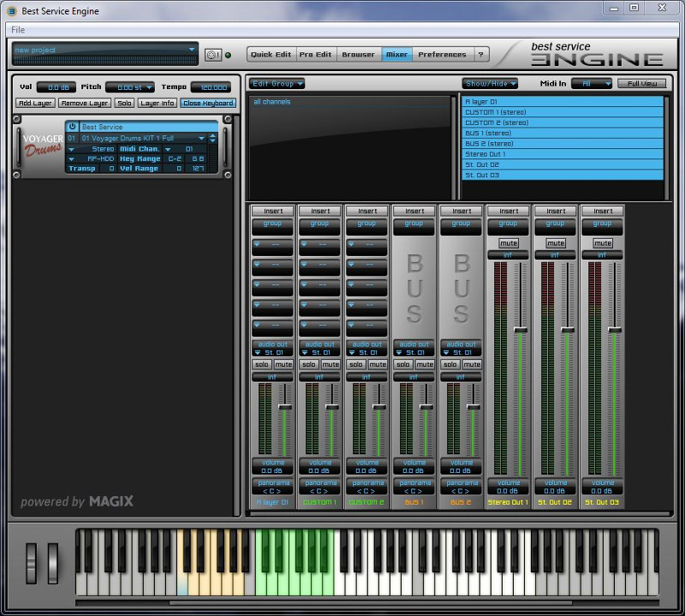Open the Edit Group dropdown

pyautogui.click(x=277, y=83)
